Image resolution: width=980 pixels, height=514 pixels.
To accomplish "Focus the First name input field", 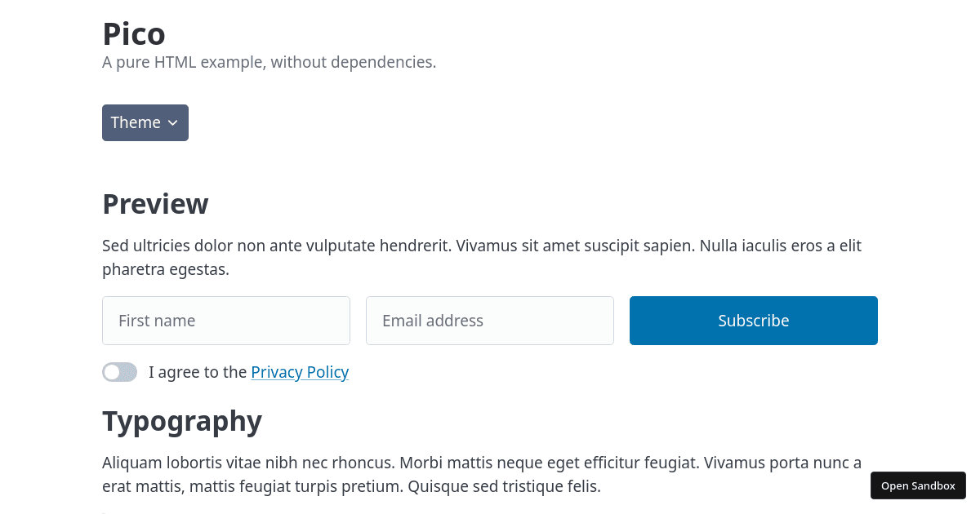I will click(x=226, y=321).
